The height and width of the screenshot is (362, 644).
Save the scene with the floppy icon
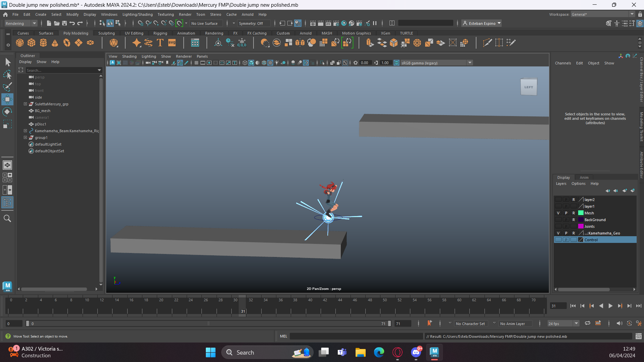click(64, 23)
